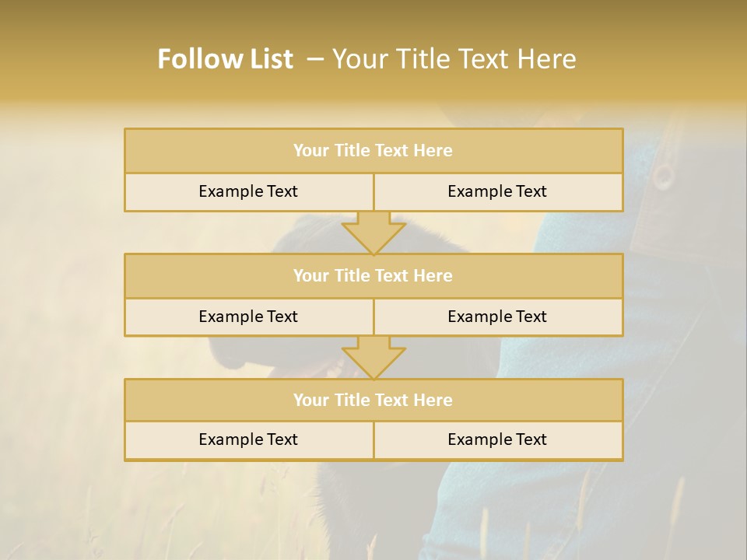Click right 'Example Text' cell in middle table
This screenshot has height=560, width=747.
[x=497, y=317]
